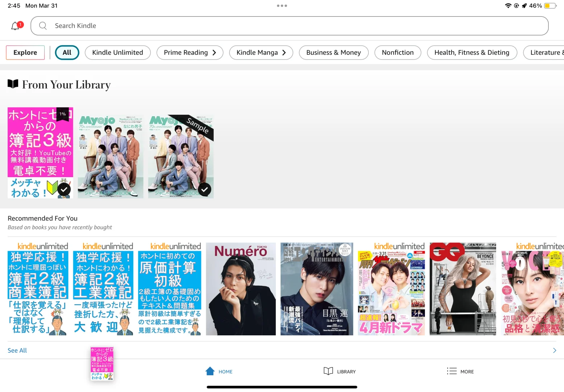Open the 日経エンタテインメント magazine
Viewport: 564px width, 392px height.
317,289
